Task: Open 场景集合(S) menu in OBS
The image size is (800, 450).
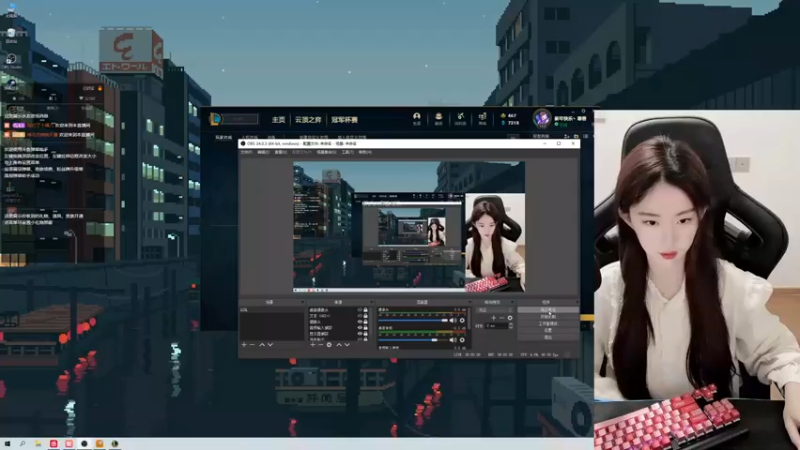Action: click(327, 152)
